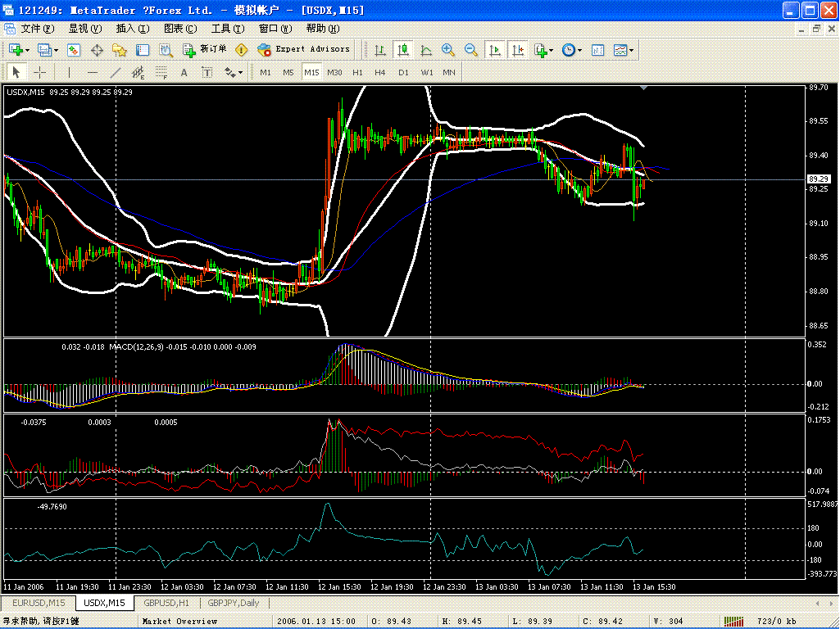Image resolution: width=840 pixels, height=629 pixels.
Task: Click the 新订单 new order button
Action: pyautogui.click(x=205, y=49)
